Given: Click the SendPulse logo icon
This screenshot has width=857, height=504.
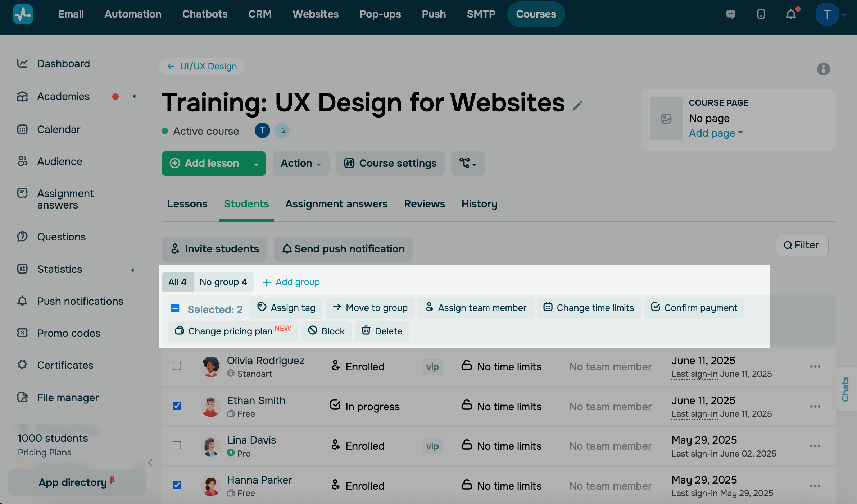Looking at the screenshot, I should pyautogui.click(x=23, y=14).
